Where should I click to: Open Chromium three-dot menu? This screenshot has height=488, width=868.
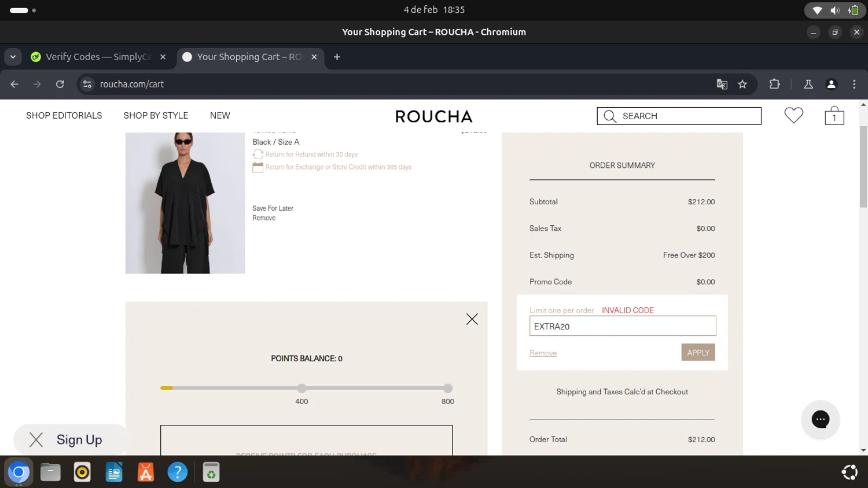click(854, 84)
